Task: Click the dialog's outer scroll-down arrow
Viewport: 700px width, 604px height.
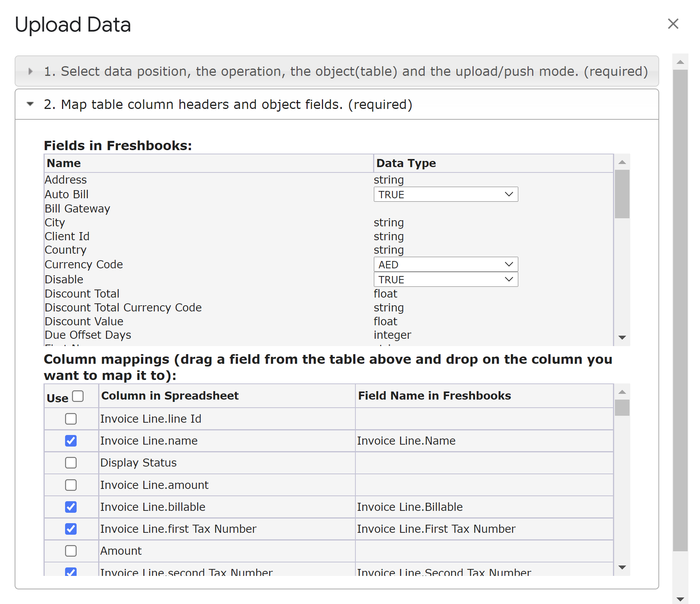Action: tap(680, 599)
